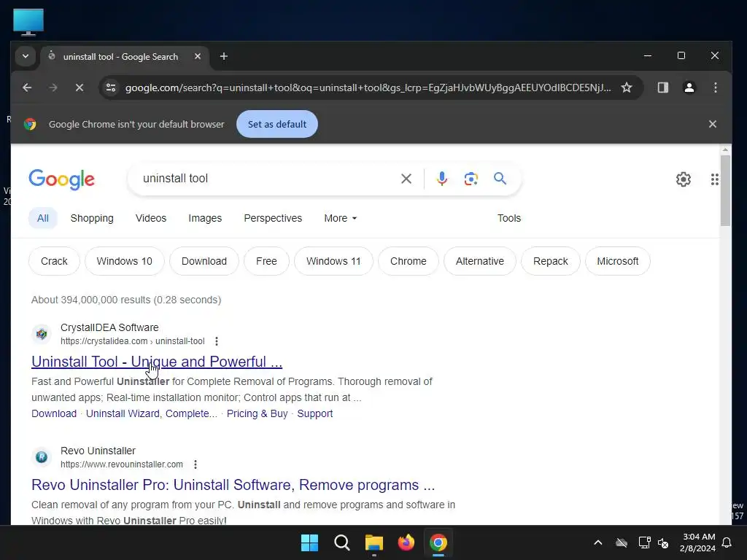Filter by Microsoft suggestion chip
747x560 pixels.
pyautogui.click(x=617, y=261)
